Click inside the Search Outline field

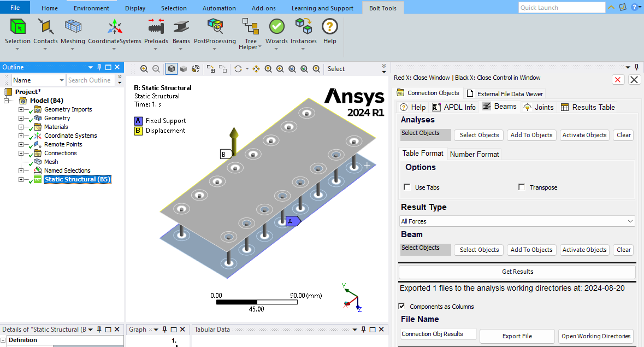(x=90, y=80)
